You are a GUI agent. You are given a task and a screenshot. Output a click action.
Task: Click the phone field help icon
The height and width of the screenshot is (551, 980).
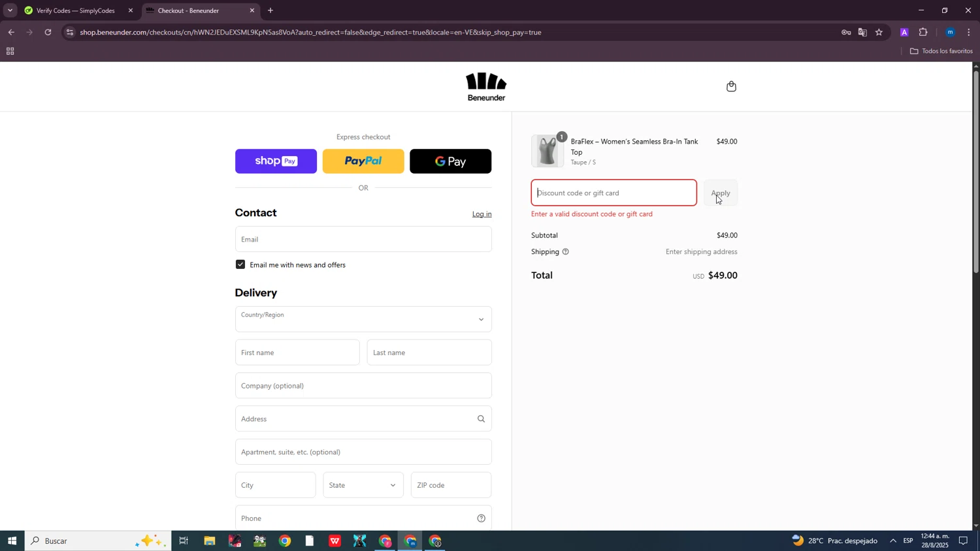pyautogui.click(x=481, y=518)
